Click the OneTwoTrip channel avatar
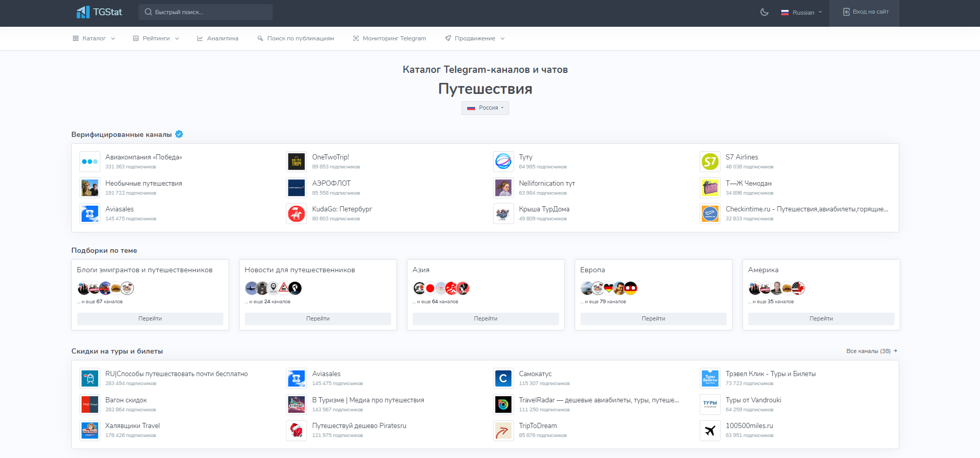 (x=296, y=162)
